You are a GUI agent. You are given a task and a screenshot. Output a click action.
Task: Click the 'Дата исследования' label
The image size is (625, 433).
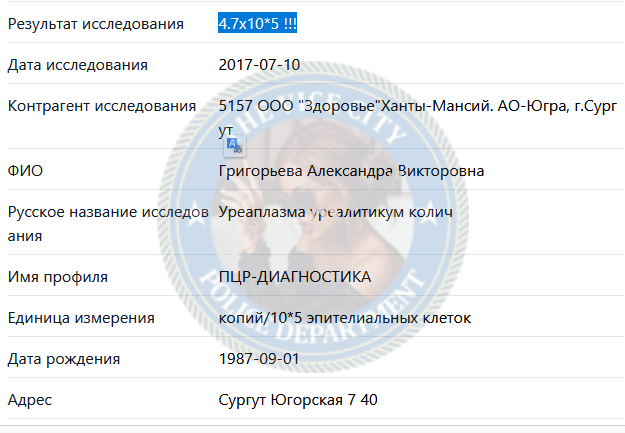[x=78, y=65]
